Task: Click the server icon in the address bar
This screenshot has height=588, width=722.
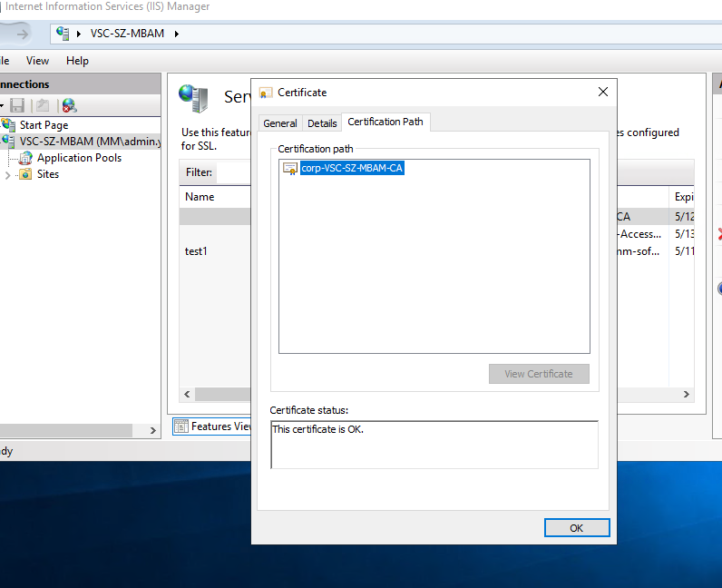Action: point(63,34)
